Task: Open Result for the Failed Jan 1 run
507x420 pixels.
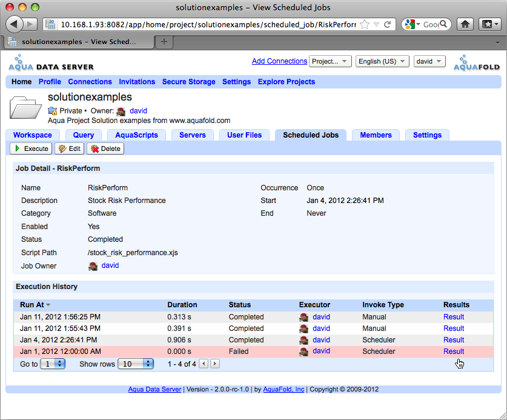Action: pyautogui.click(x=454, y=352)
